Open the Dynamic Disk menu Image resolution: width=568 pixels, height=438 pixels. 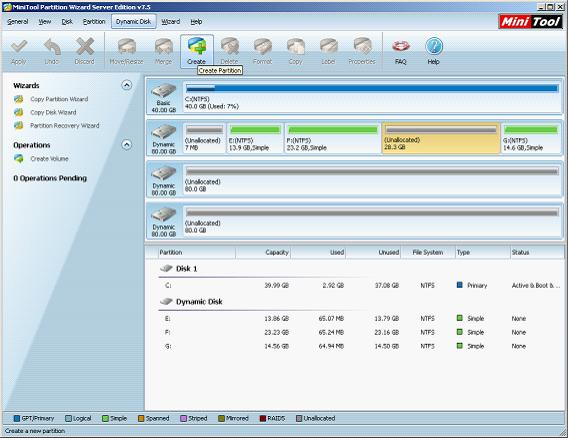(134, 22)
